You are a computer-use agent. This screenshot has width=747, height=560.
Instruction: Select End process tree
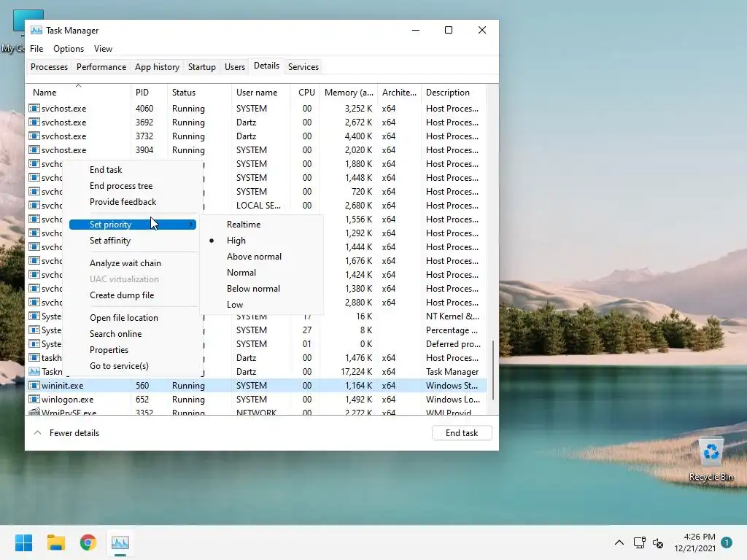(x=121, y=186)
